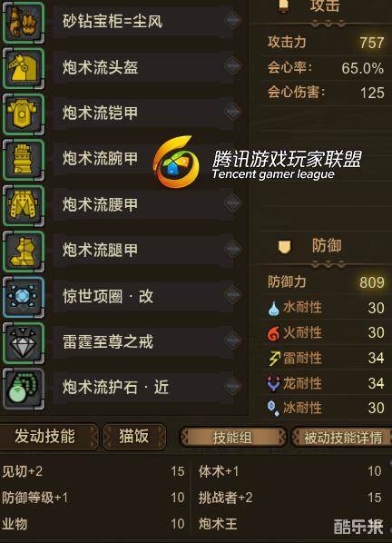Viewport: 392px width, 543px height.
Task: Click the 炮术流腿甲 leg armor icon
Action: click(x=24, y=251)
